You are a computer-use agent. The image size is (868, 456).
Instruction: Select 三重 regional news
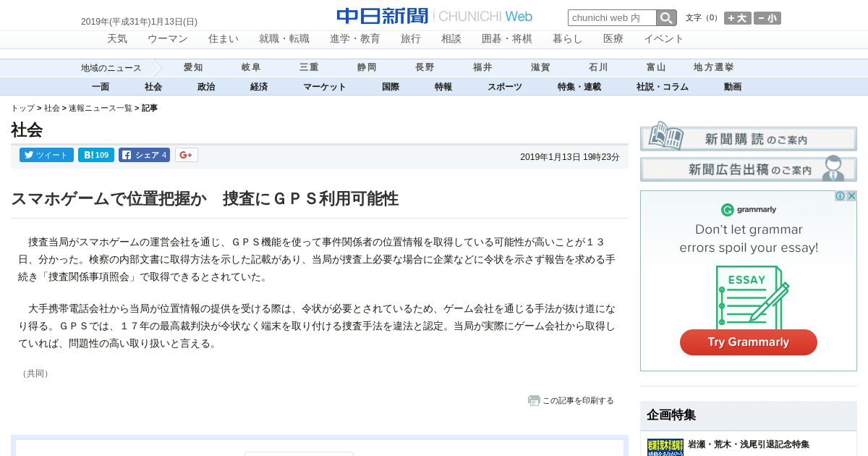[309, 67]
